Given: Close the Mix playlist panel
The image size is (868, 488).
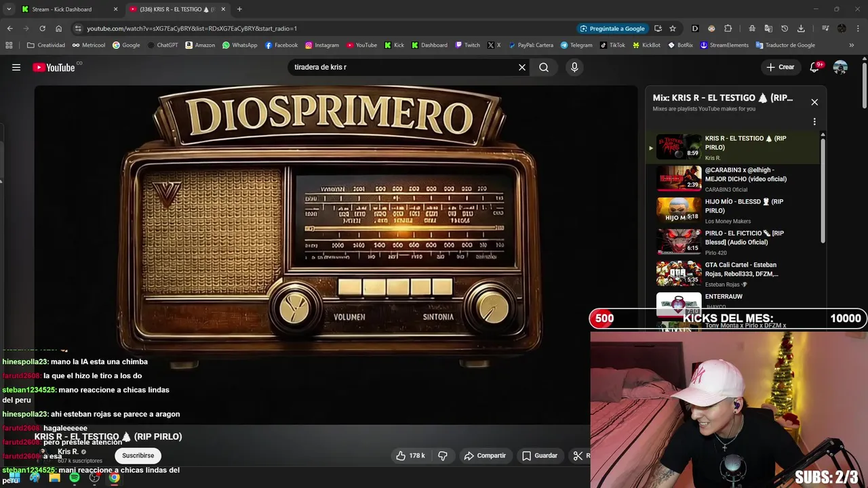Looking at the screenshot, I should pos(814,102).
